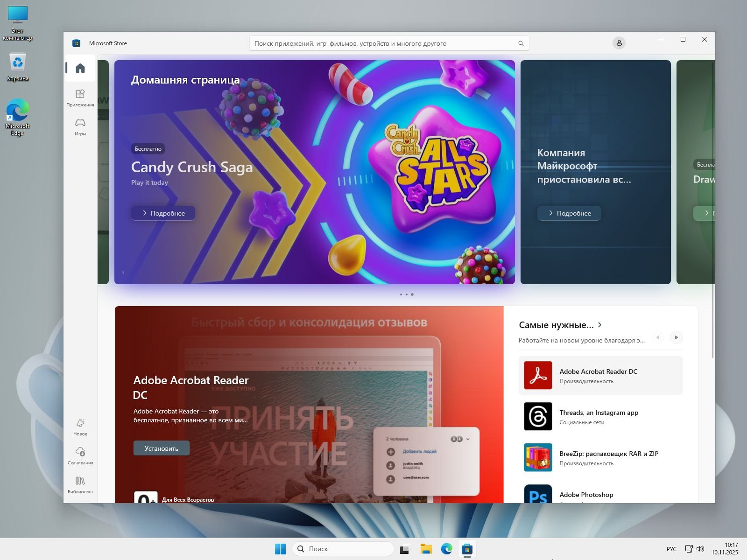Expand the Самые нужные section chevron
This screenshot has height=560, width=747.
(600, 325)
